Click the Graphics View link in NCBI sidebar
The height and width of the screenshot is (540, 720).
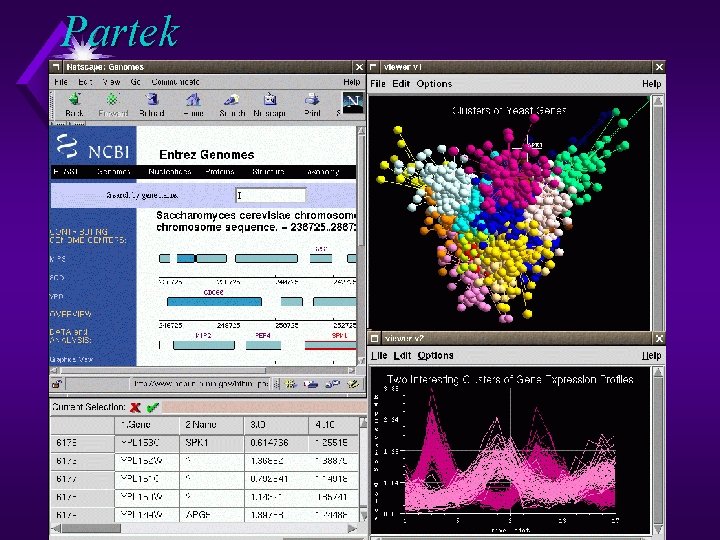(x=71, y=360)
